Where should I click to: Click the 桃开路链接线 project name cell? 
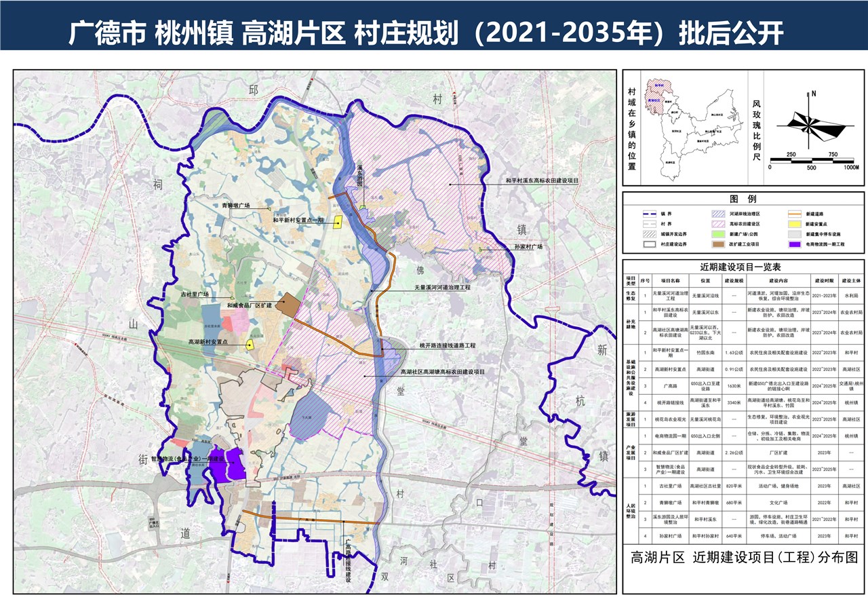click(671, 402)
